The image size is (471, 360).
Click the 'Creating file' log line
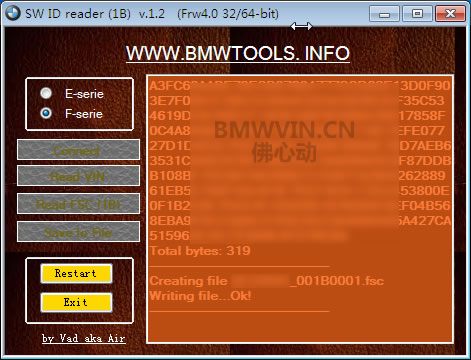tap(267, 281)
